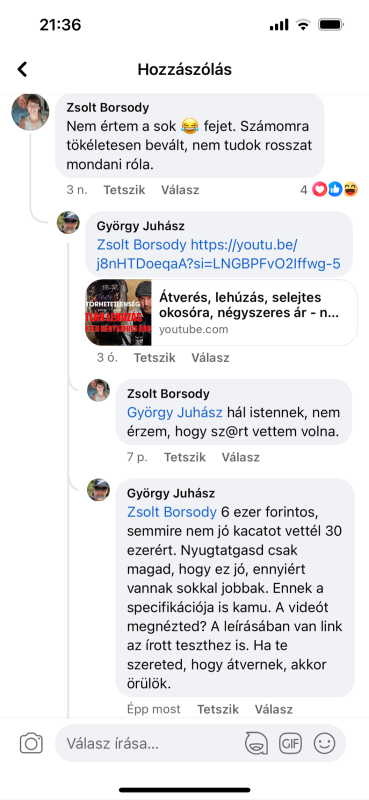Open the camera icon in reply bar
This screenshot has height=800, width=369.
(x=31, y=743)
